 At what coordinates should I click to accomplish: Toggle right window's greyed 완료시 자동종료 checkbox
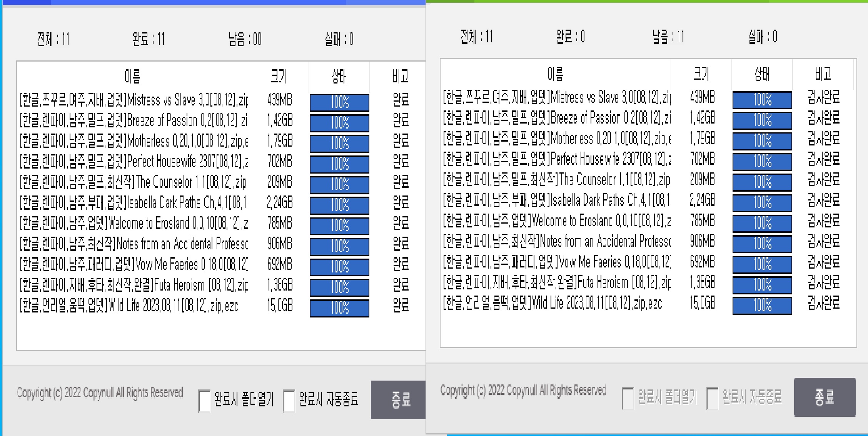[x=713, y=398]
